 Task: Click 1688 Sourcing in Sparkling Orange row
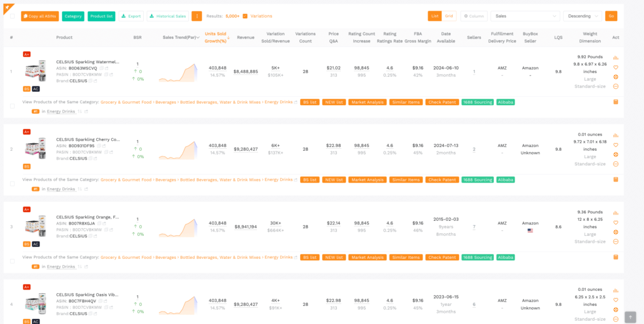[x=477, y=258]
